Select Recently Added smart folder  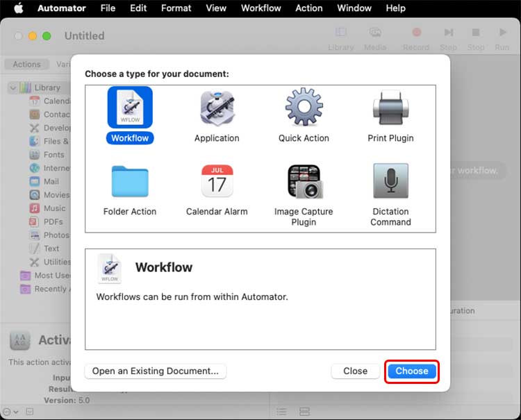pyautogui.click(x=45, y=289)
